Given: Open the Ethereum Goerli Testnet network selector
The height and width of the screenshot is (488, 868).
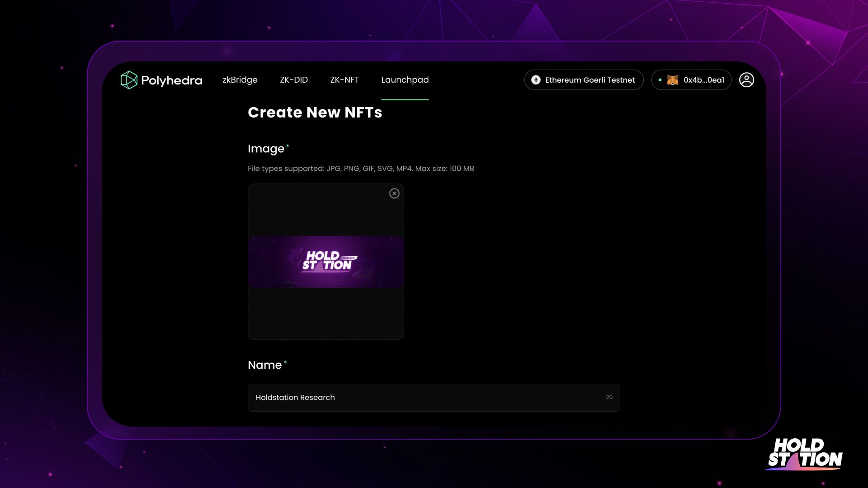Looking at the screenshot, I should (584, 80).
